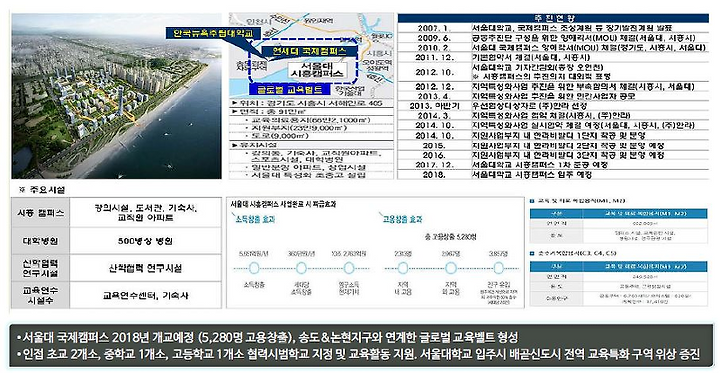Viewport: 720px width, 373px height.
Task: Click the '서울대 시흥캠퍼스' map label
Action: tap(316, 69)
